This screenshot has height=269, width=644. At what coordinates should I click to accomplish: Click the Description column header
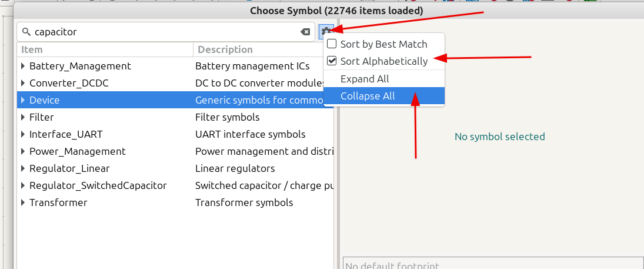263,49
